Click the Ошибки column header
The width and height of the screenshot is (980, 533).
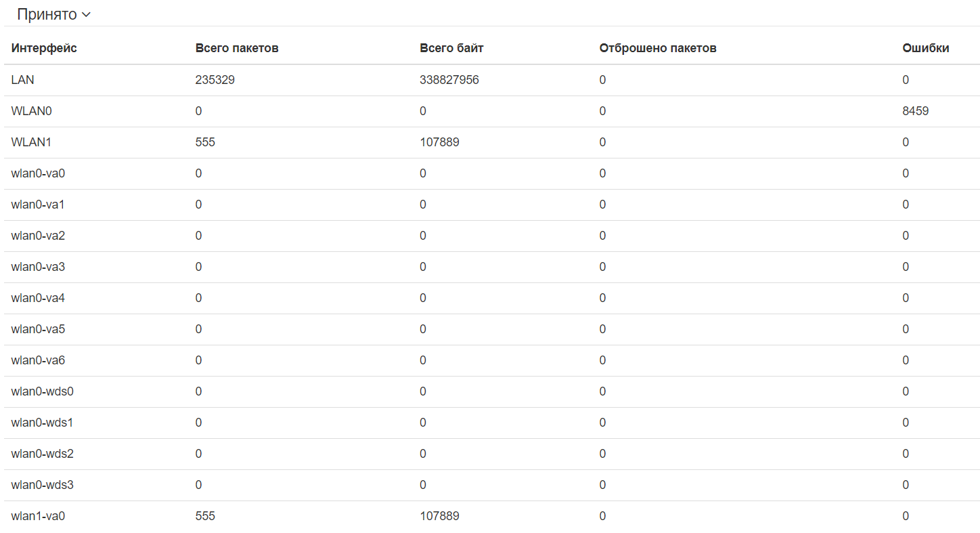point(926,48)
